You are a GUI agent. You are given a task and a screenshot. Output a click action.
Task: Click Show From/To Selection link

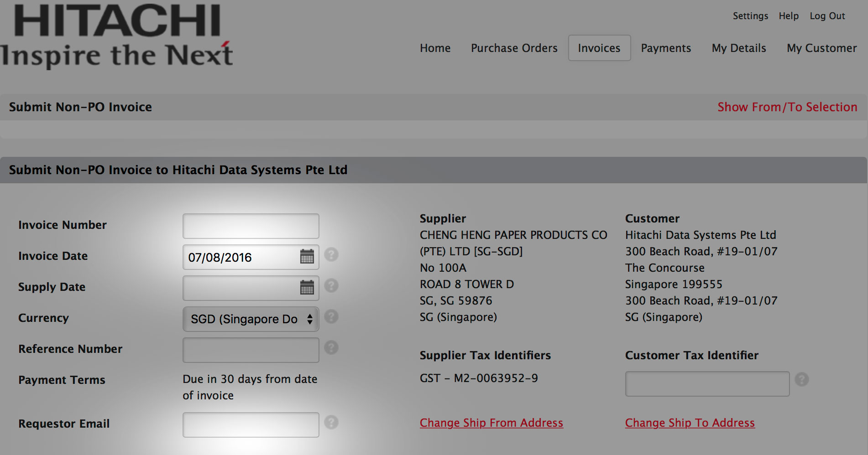coord(787,107)
